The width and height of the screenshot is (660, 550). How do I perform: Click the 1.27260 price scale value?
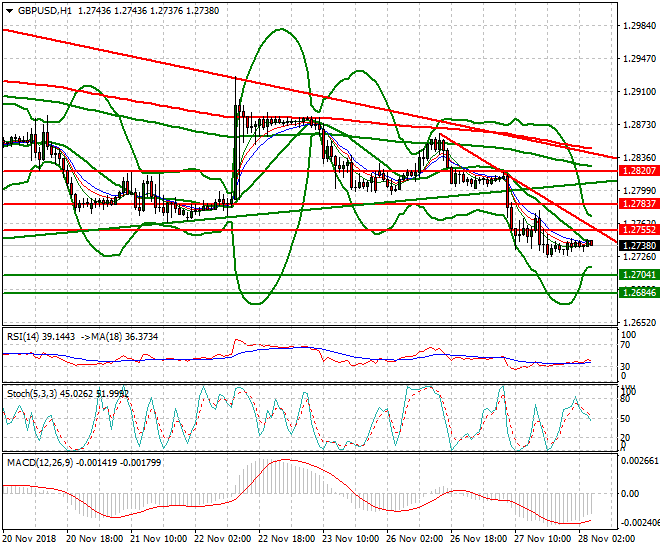click(639, 257)
